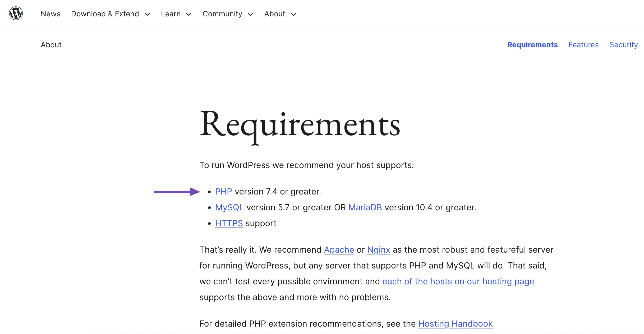Open the Download & Extend menu
This screenshot has width=644, height=334.
[105, 14]
